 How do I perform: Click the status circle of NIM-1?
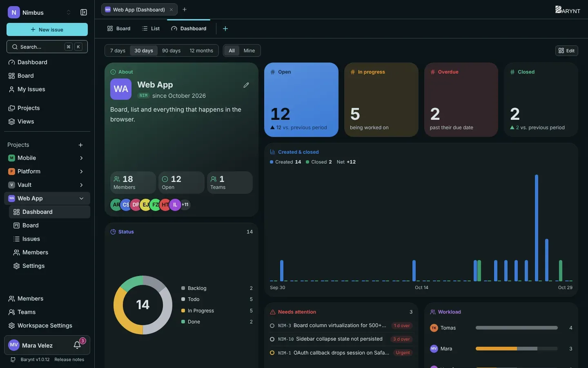pyautogui.click(x=272, y=352)
